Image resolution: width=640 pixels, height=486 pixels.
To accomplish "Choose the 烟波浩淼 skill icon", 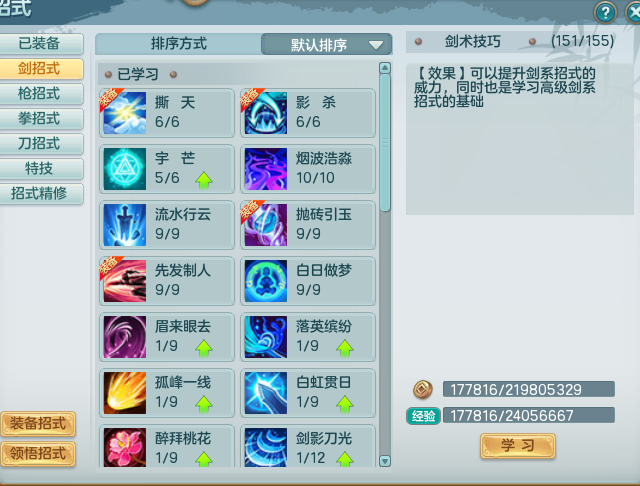I will pyautogui.click(x=266, y=169).
